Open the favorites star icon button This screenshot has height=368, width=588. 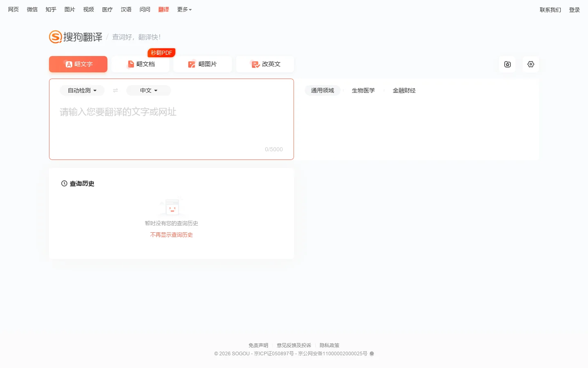tap(508, 64)
